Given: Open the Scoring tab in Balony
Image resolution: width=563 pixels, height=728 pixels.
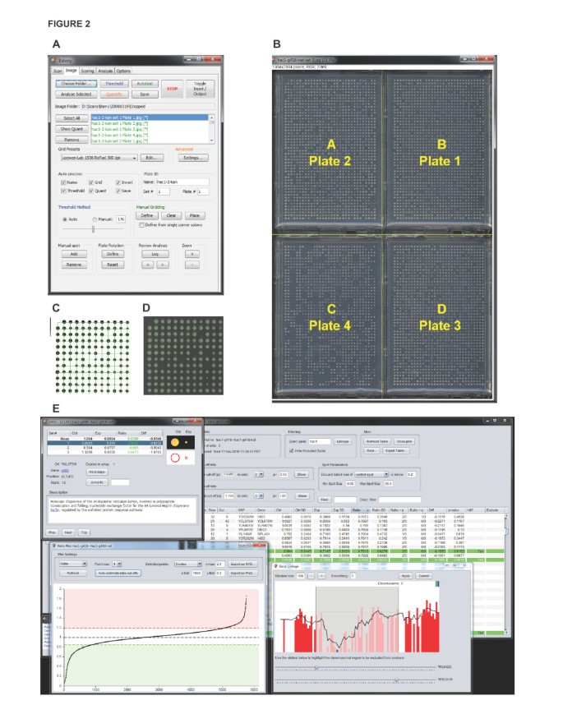Looking at the screenshot, I should (87, 71).
